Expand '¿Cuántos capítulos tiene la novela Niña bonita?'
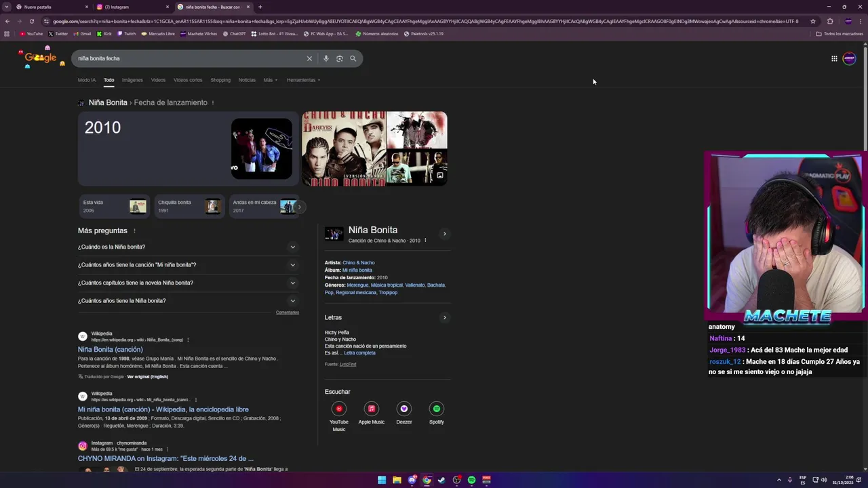The width and height of the screenshot is (868, 488). click(x=187, y=283)
